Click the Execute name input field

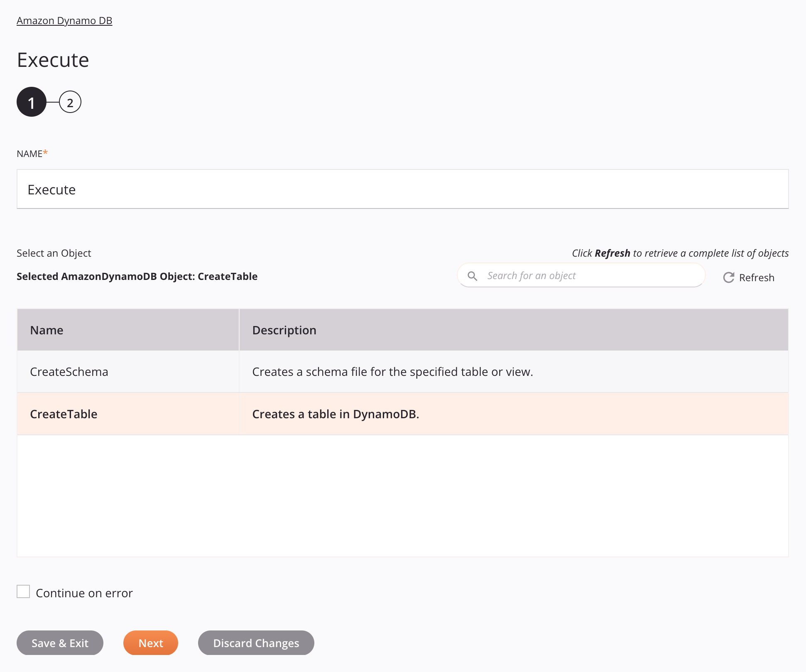pos(402,189)
